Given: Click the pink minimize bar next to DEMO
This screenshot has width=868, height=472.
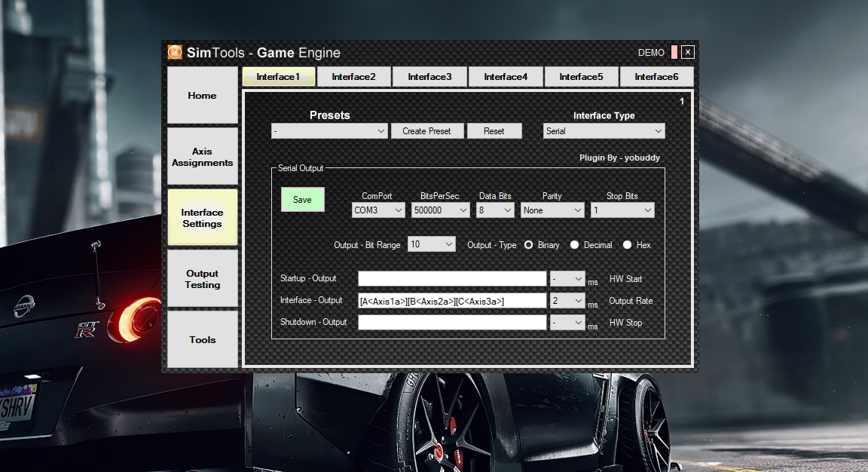Looking at the screenshot, I should (x=674, y=52).
